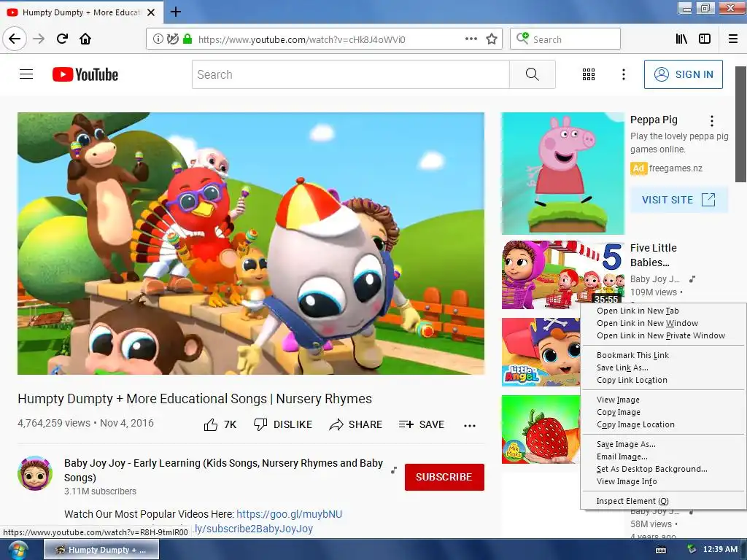Click the page vertical scrollbar thumb
Image resolution: width=747 pixels, height=560 pixels.
coord(740,124)
